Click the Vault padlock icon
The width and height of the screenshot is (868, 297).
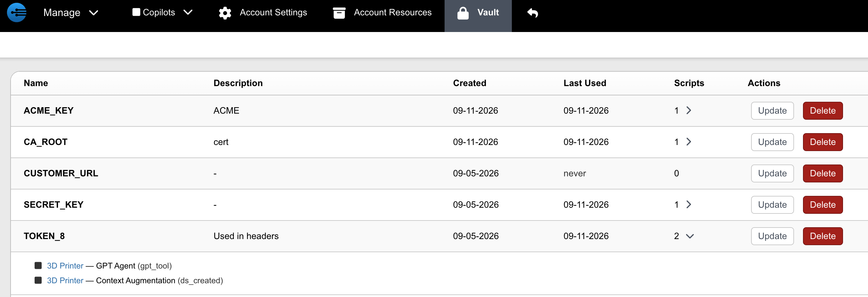[x=463, y=13]
